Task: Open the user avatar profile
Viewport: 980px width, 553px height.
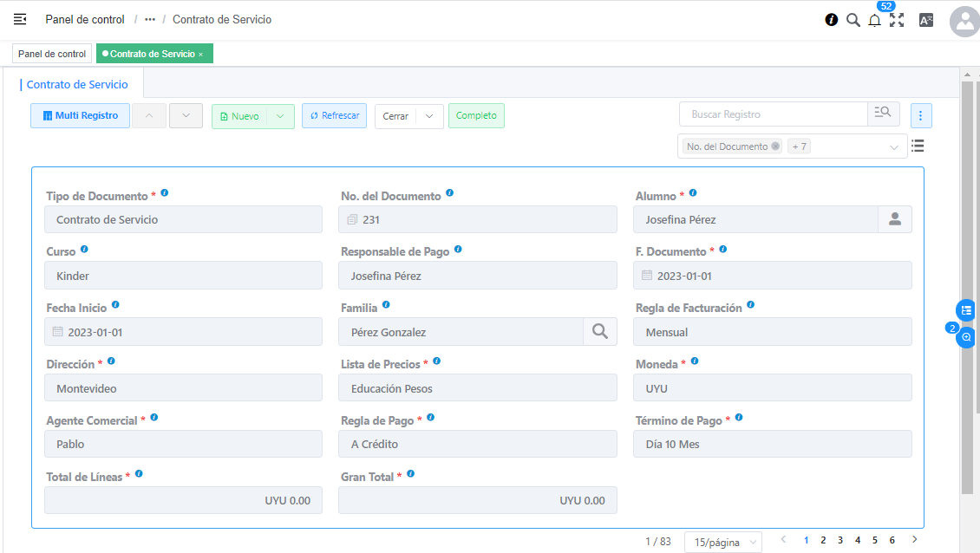Action: click(x=964, y=22)
